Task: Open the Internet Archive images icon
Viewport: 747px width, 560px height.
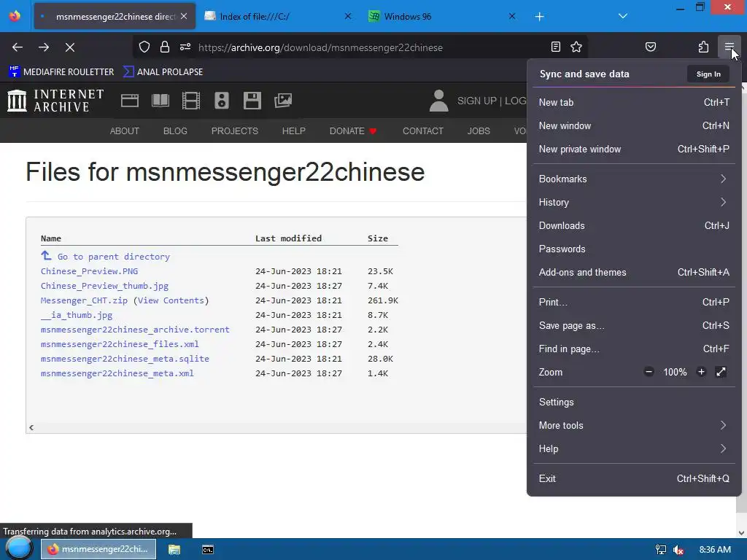Action: [283, 101]
